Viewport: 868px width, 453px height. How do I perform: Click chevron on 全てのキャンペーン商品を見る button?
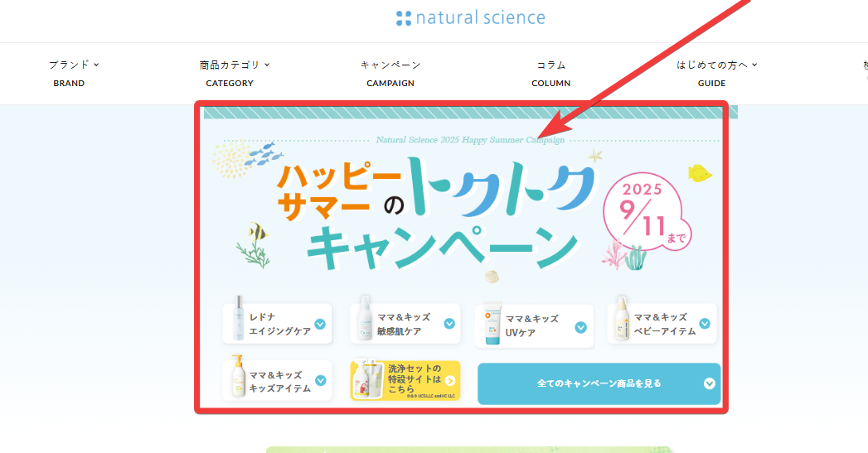(709, 384)
